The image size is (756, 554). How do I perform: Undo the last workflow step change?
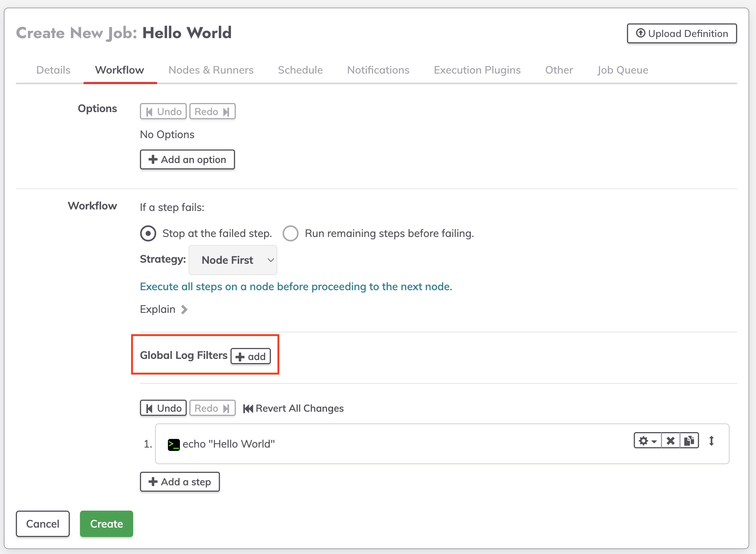point(163,408)
